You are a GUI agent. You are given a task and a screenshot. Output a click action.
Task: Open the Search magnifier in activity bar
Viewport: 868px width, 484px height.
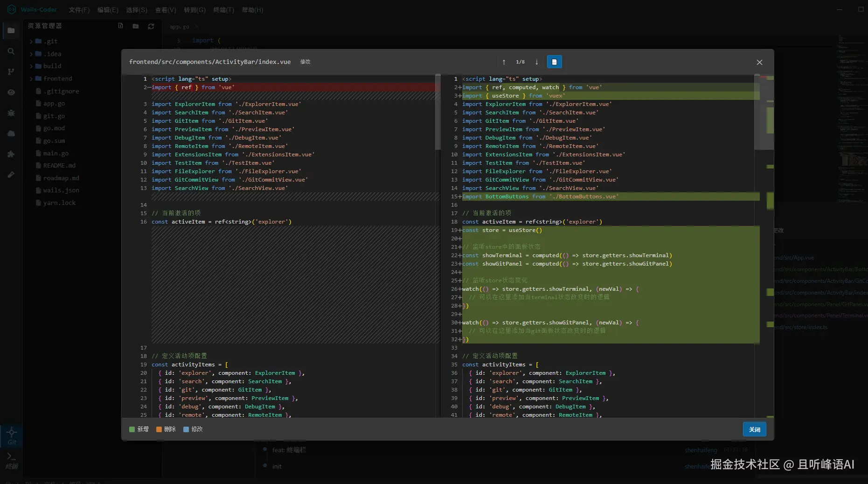coord(11,51)
